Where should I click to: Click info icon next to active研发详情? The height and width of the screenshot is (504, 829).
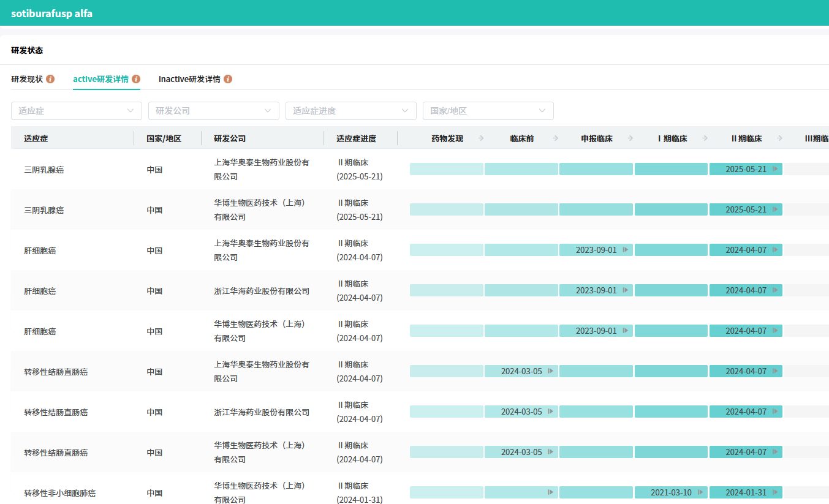pyautogui.click(x=136, y=79)
